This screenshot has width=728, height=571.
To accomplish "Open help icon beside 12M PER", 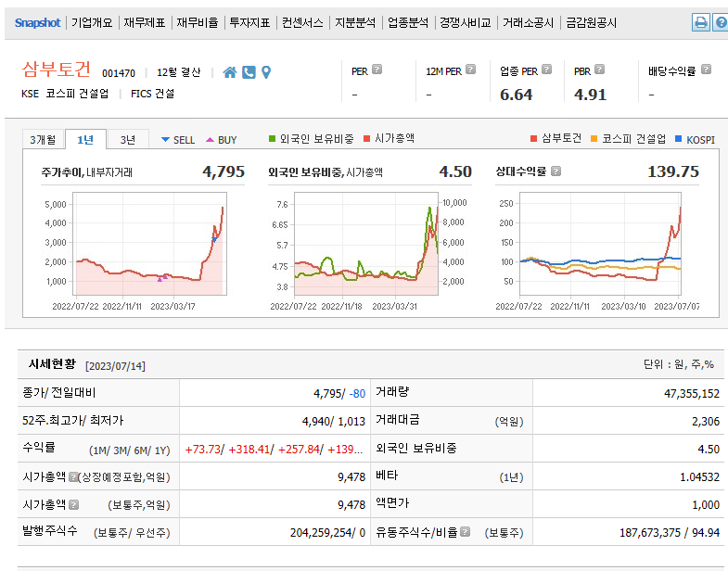I will point(471,70).
